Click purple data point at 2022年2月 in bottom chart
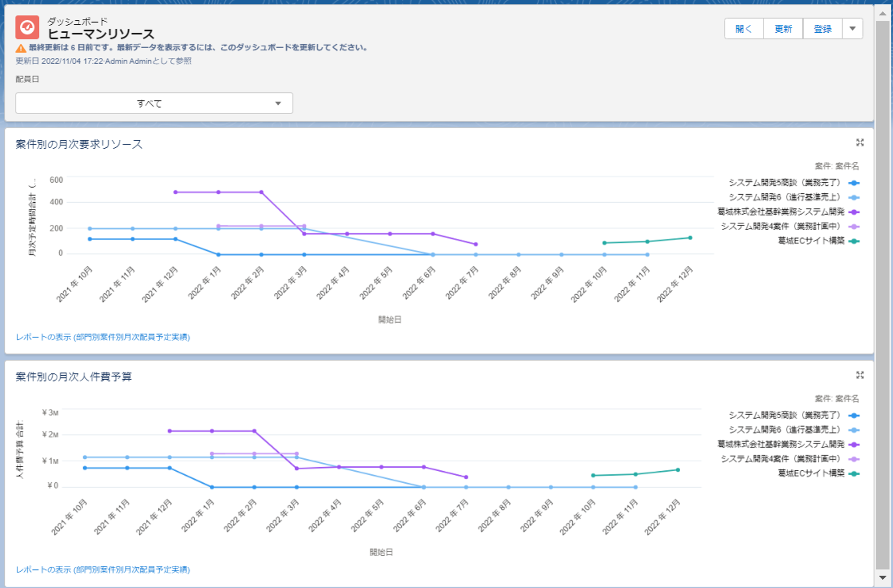The image size is (893, 588). click(x=254, y=431)
